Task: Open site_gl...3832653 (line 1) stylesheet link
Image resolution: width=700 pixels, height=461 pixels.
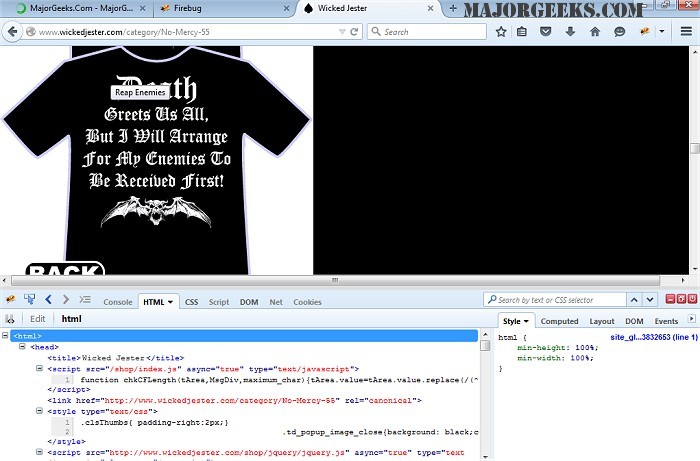Action: 654,337
